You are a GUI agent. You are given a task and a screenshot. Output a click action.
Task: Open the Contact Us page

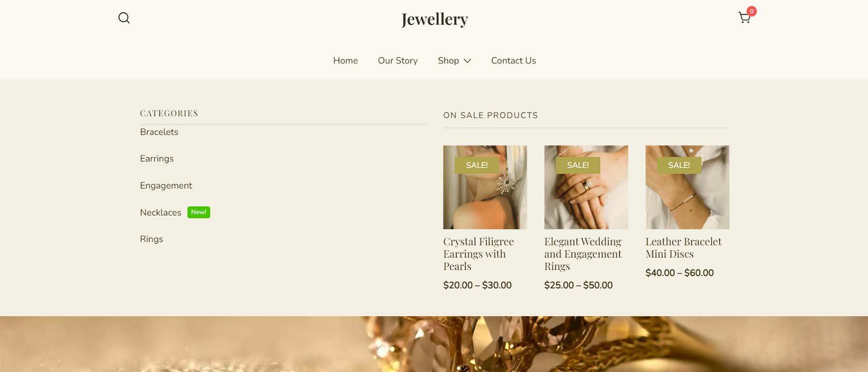(513, 61)
